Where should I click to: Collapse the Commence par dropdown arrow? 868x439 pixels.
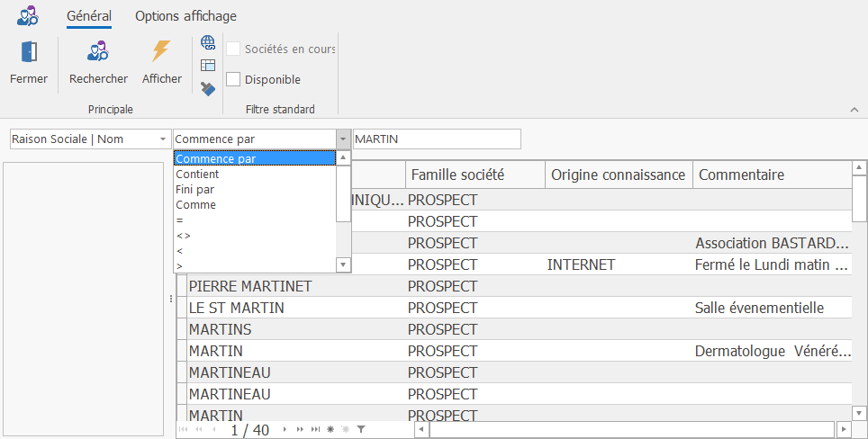pyautogui.click(x=343, y=139)
